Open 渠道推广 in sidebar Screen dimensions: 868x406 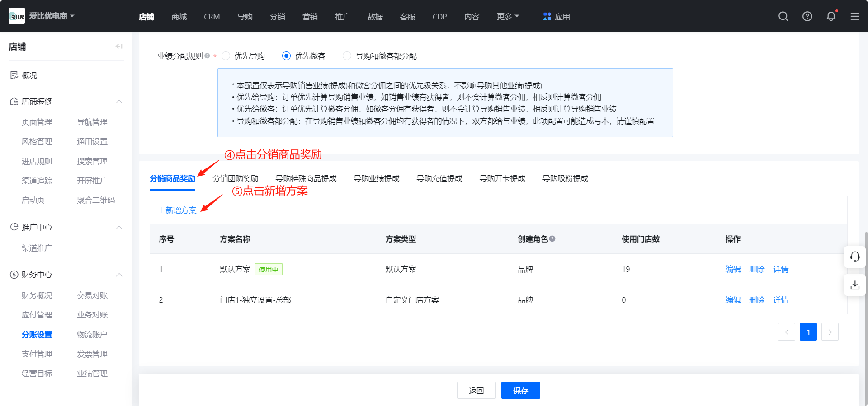tap(37, 248)
